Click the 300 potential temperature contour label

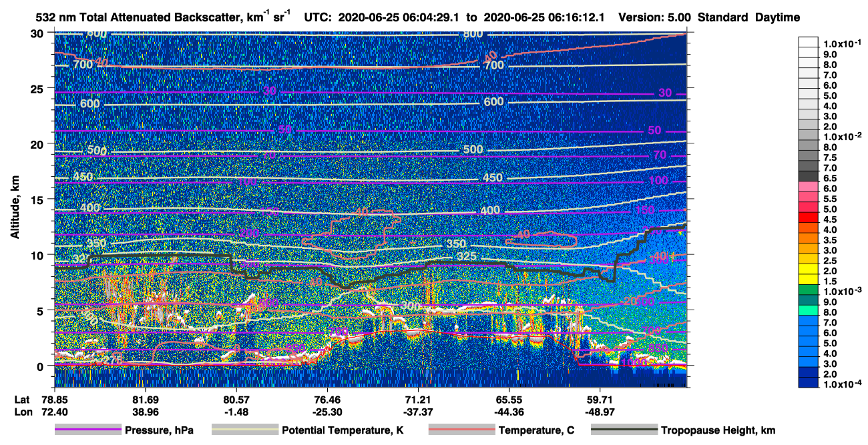pyautogui.click(x=411, y=306)
